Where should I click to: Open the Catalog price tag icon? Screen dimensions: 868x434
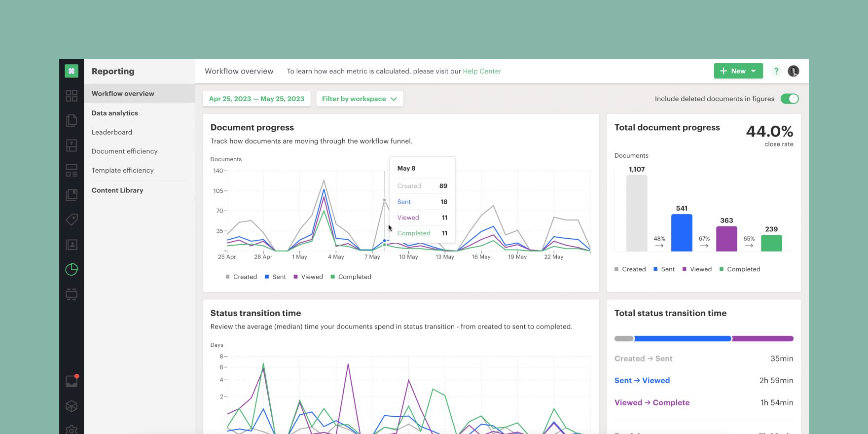pyautogui.click(x=72, y=219)
